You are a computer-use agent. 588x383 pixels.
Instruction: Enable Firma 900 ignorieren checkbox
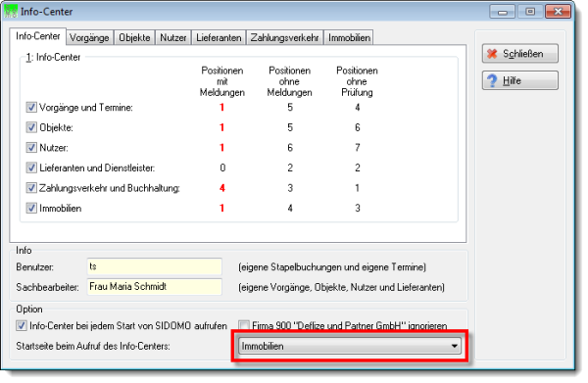tap(244, 325)
